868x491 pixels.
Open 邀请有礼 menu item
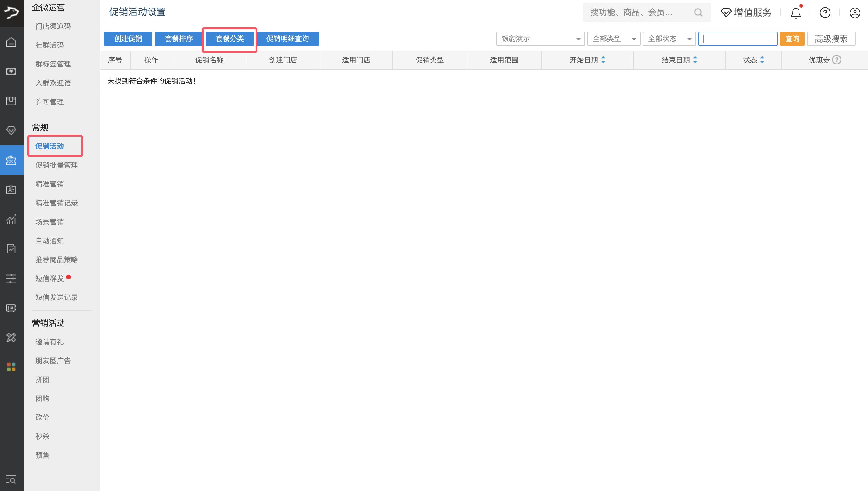tap(50, 342)
